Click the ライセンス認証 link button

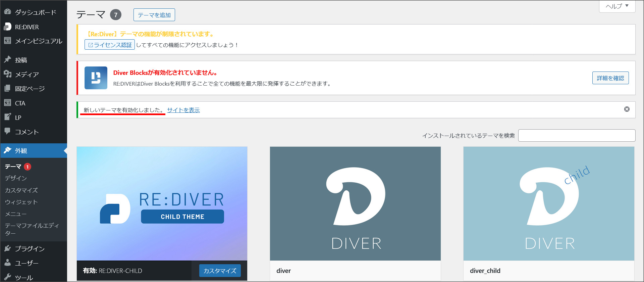point(110,45)
